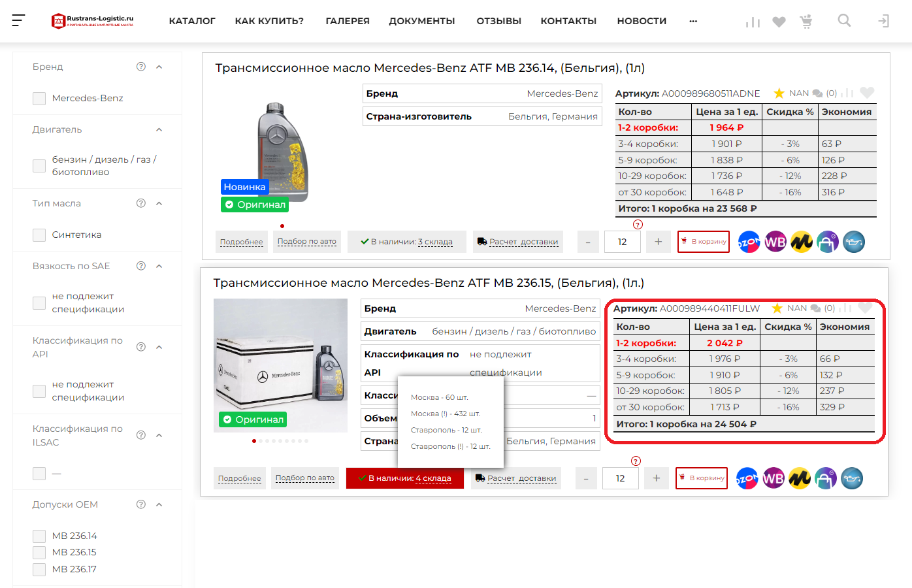Add MB 236.14 oil to comparison
The image size is (912, 588).
click(x=848, y=93)
